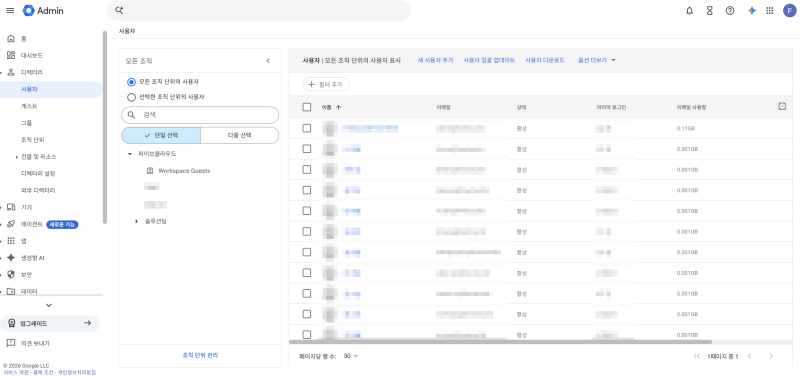Viewport: 800px width, 376px height.
Task: Click 새 사용자 추가 link
Action: click(435, 60)
